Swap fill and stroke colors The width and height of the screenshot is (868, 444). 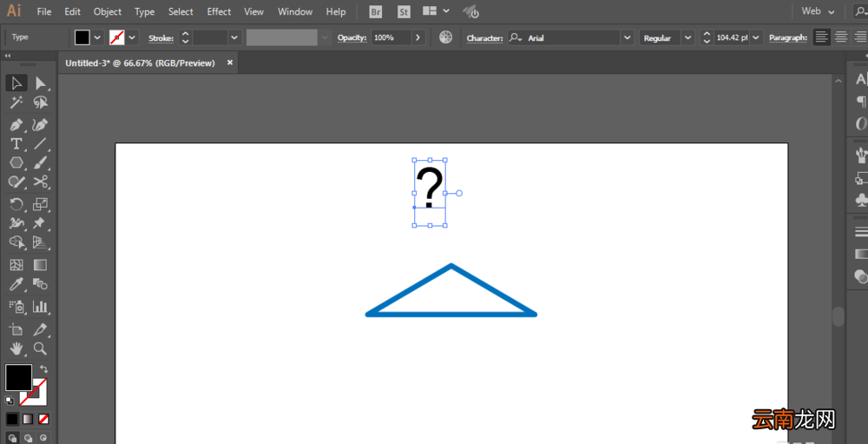[43, 368]
